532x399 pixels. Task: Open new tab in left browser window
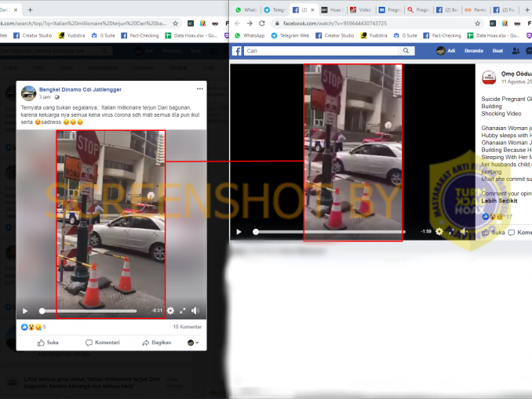[30, 10]
